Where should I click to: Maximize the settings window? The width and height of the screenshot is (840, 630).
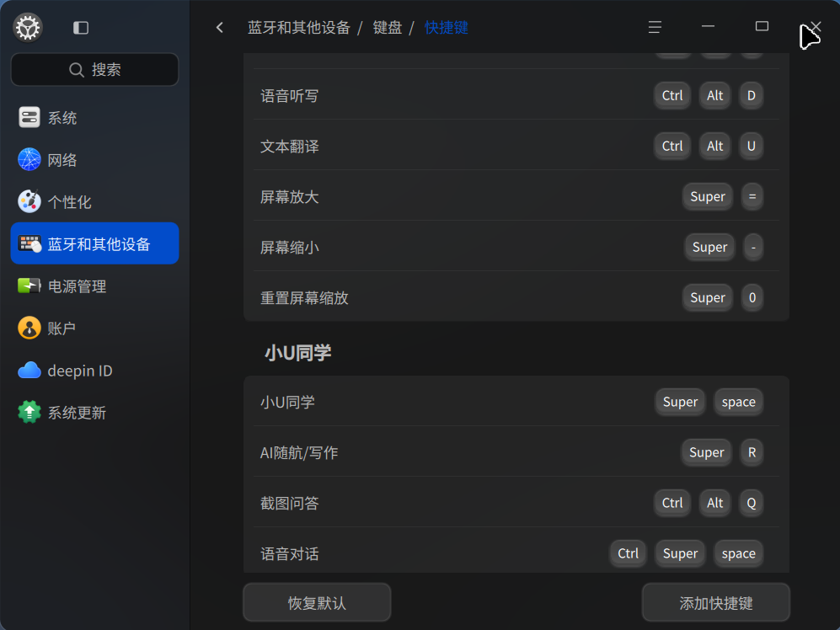(x=762, y=26)
